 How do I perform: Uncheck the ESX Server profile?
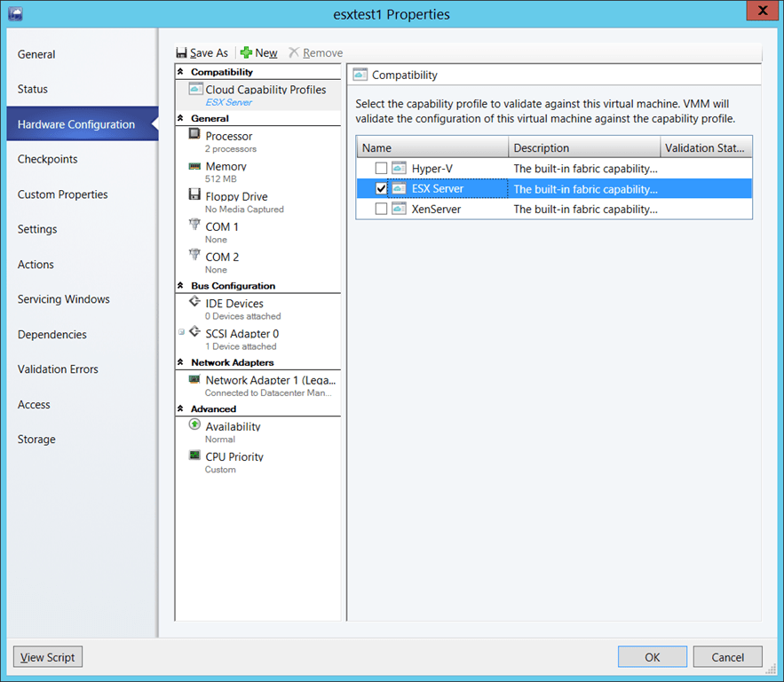click(382, 188)
